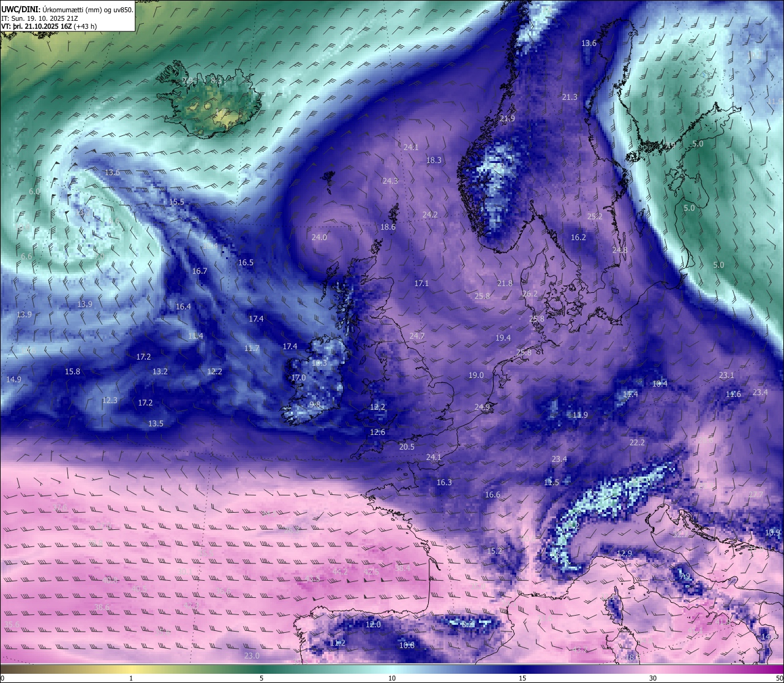Click the 24.9 value near the Dutch coast
Viewport: 784px width, 683px height.
[482, 407]
